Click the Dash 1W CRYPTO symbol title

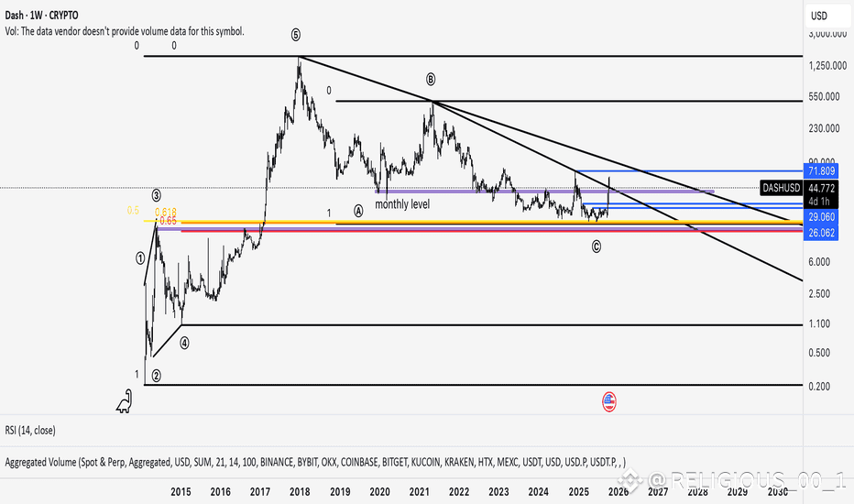41,16
